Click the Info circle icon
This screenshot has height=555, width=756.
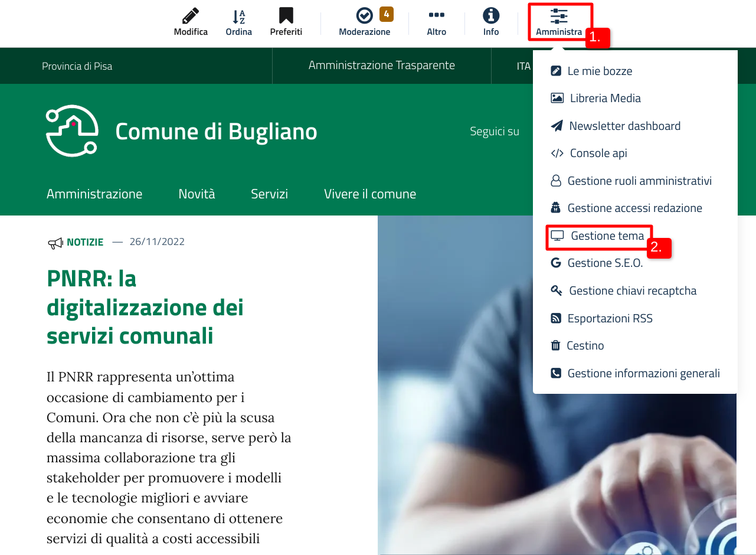click(491, 16)
